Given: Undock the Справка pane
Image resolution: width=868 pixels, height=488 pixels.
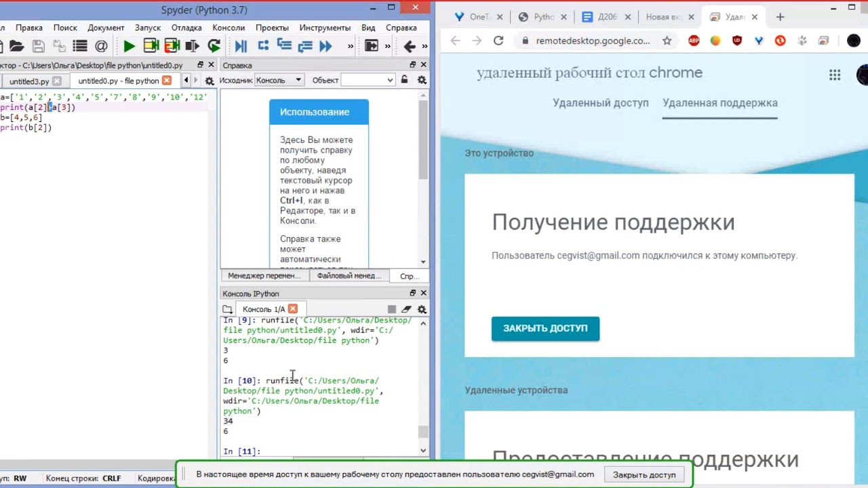Looking at the screenshot, I should [x=412, y=65].
